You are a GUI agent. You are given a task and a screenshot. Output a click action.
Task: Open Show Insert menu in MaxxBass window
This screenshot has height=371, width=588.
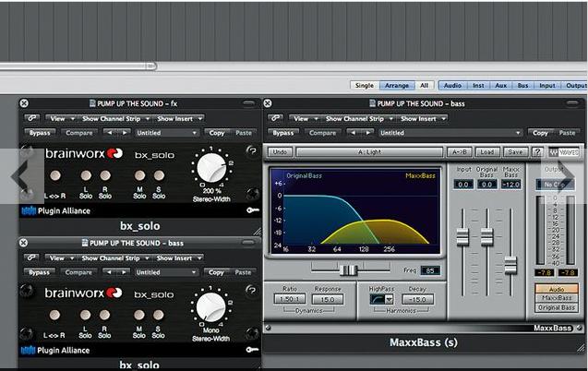click(423, 118)
